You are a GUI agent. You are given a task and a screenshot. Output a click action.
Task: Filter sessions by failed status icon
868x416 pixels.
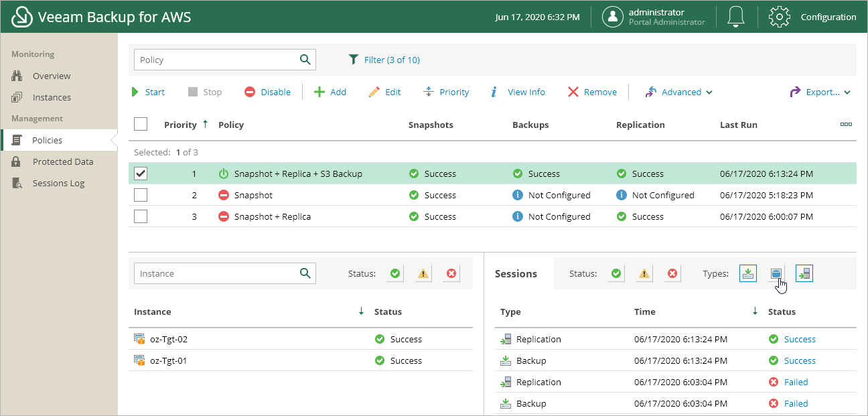tap(672, 273)
